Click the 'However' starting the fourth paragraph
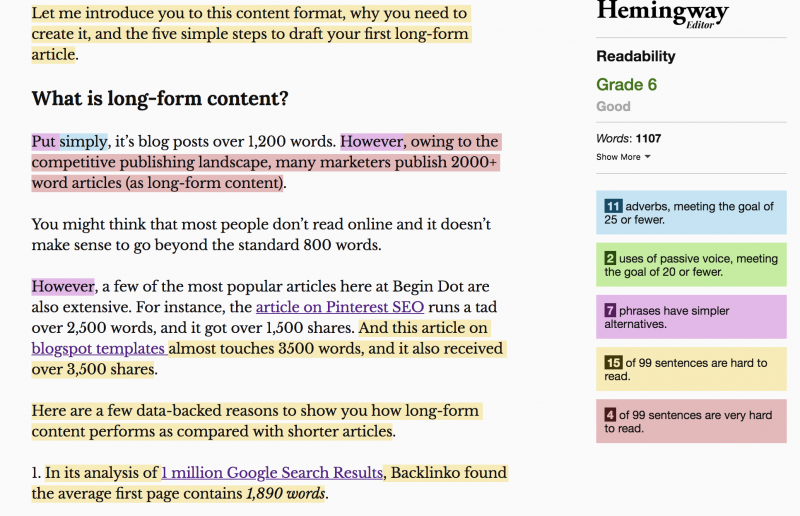Viewport: 800px width, 516px height. [63, 286]
